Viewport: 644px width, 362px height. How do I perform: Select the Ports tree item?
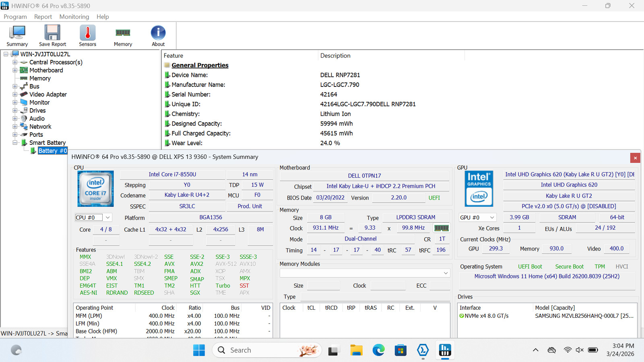click(x=36, y=134)
